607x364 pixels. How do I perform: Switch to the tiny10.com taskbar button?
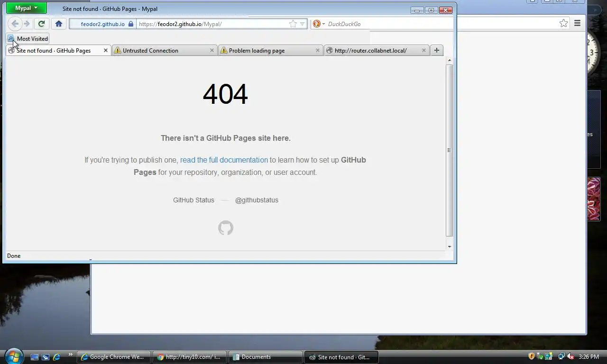(x=190, y=357)
